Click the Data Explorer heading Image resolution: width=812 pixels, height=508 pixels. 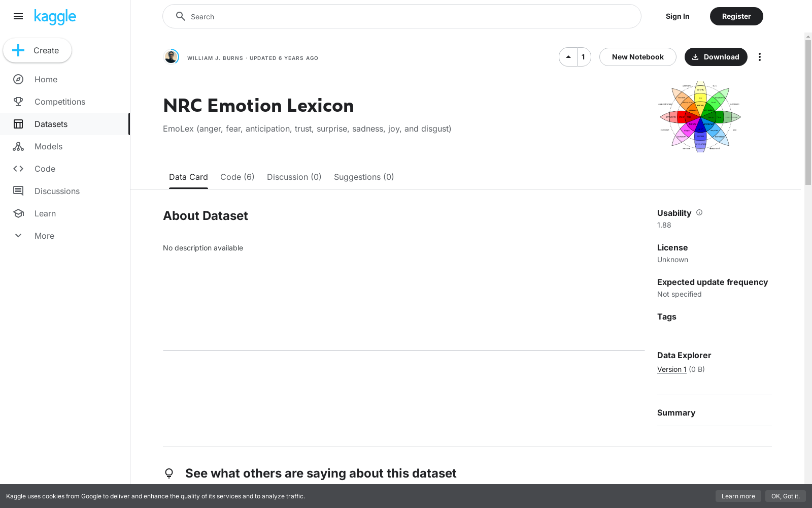[684, 355]
